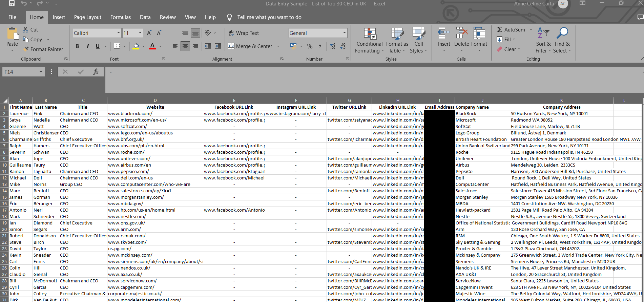Viewport: 644px width, 302px height.
Task: Toggle Underline formatting
Action: [98, 46]
